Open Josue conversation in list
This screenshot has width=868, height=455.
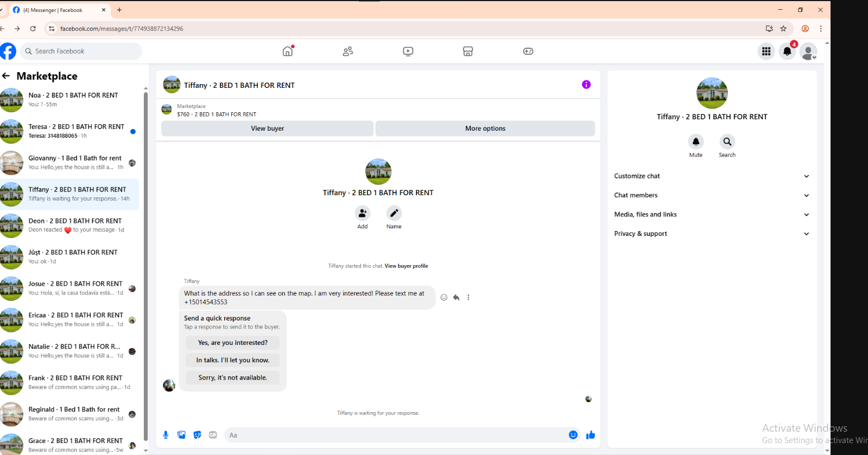pyautogui.click(x=69, y=289)
